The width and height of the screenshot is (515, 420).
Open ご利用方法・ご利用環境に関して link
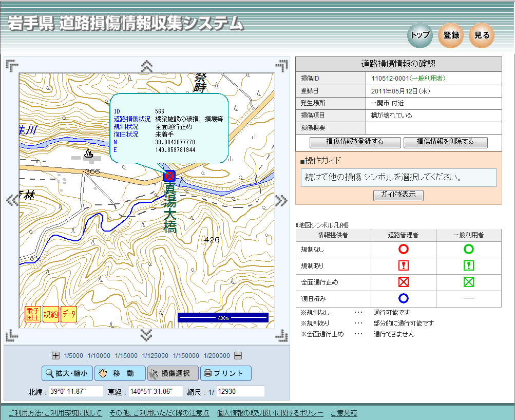pos(55,413)
